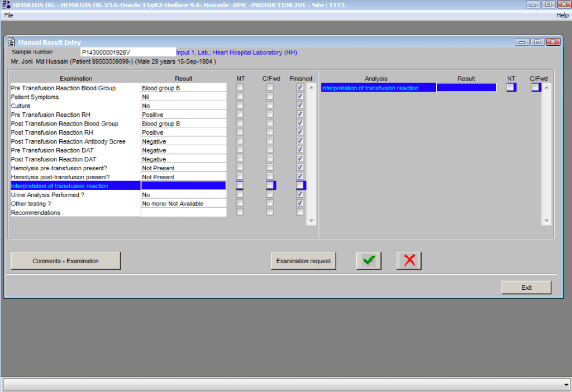
Task: Click the Sample number input field
Action: [x=127, y=52]
